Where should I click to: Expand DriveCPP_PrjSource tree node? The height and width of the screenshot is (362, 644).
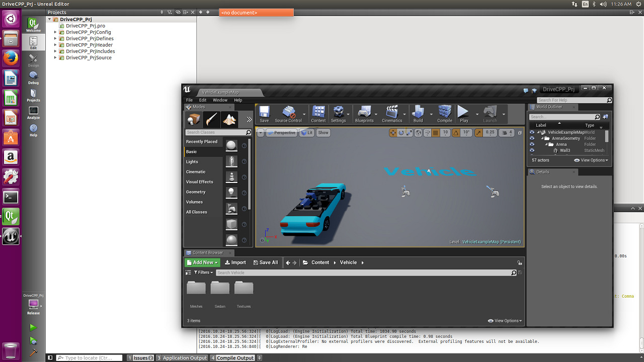coord(56,58)
